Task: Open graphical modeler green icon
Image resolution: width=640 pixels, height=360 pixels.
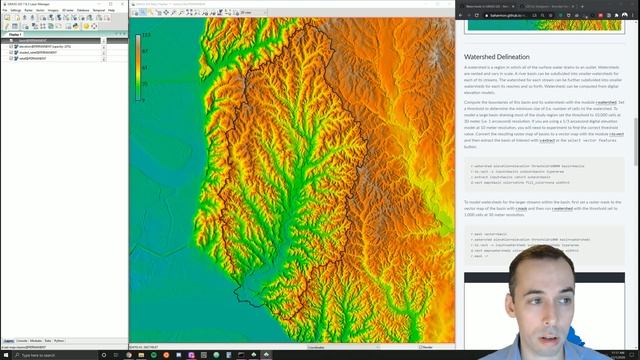Action: [x=51, y=26]
